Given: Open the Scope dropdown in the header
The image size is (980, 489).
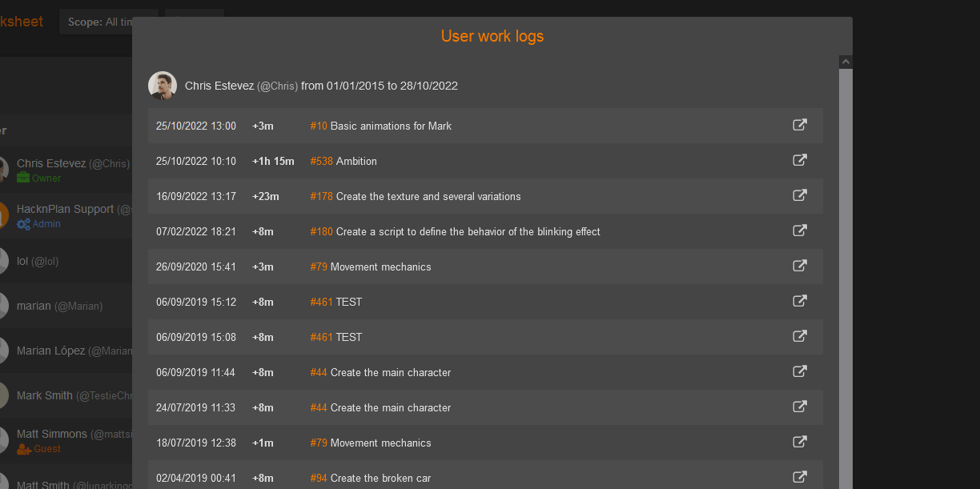Looking at the screenshot, I should (x=96, y=22).
